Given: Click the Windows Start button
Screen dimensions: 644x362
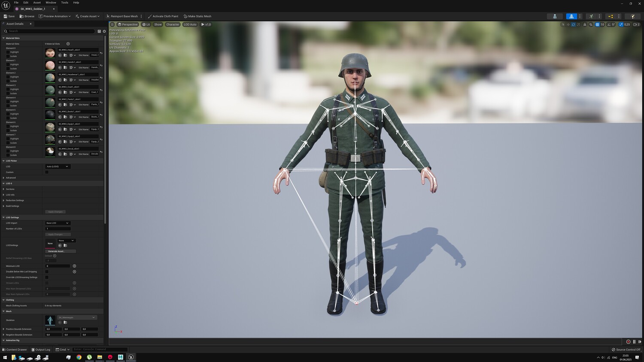Looking at the screenshot, I should click(5, 357).
